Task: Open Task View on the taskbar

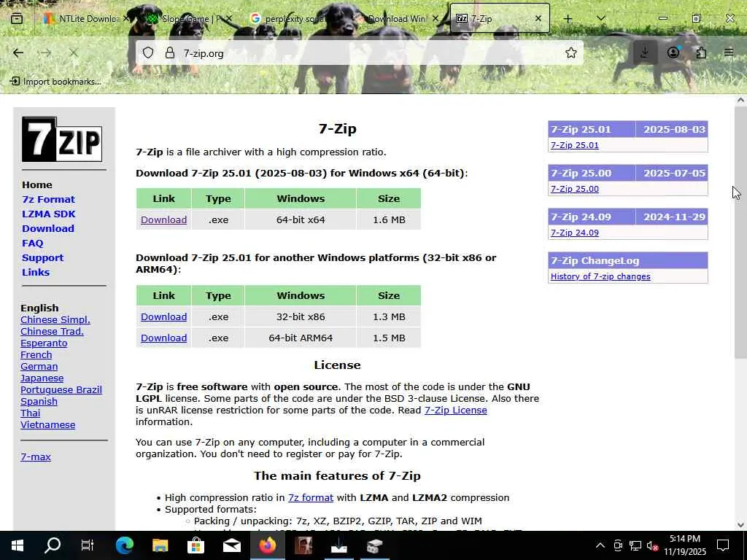Action: (88, 545)
